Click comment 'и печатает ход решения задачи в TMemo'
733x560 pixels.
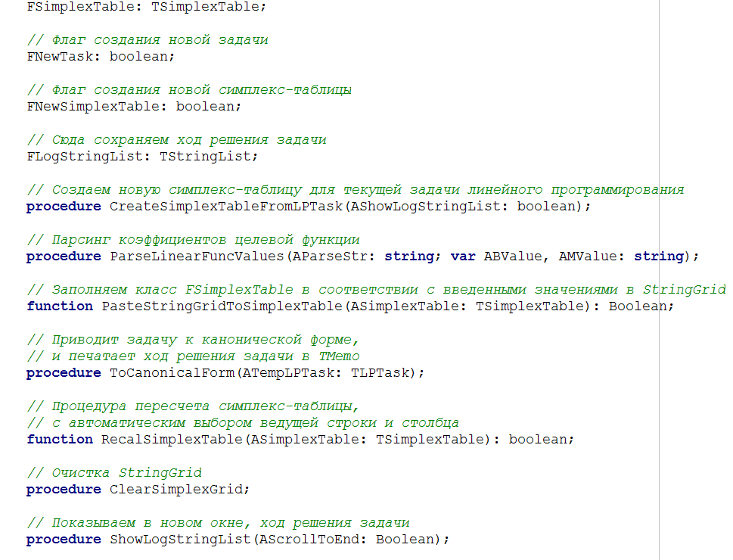pyautogui.click(x=193, y=356)
